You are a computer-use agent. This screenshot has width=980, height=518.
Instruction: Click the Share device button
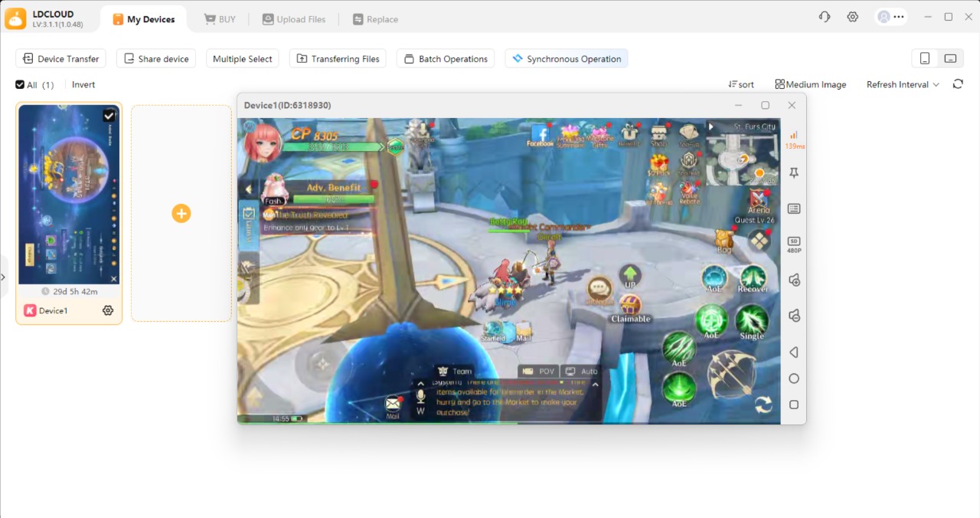[156, 59]
